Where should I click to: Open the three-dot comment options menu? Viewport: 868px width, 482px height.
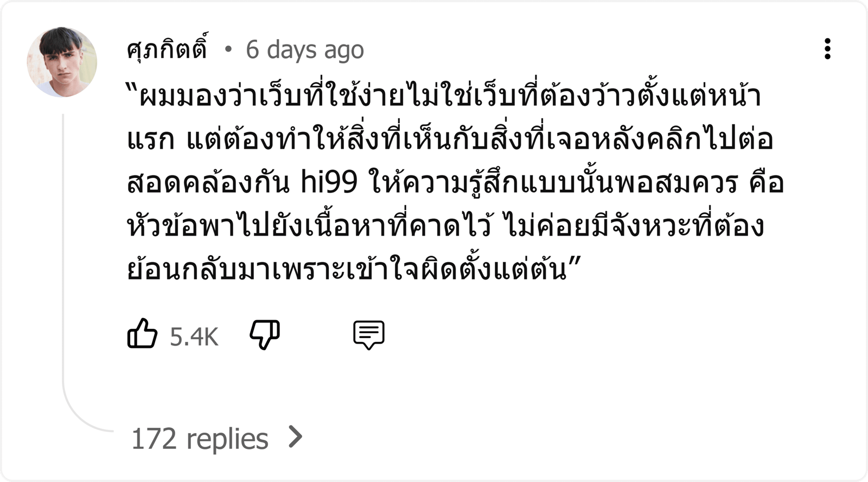(827, 49)
